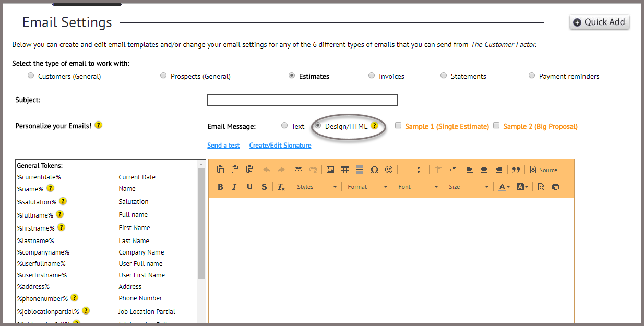
Task: Choose the Design/HTML message option
Action: [x=318, y=125]
